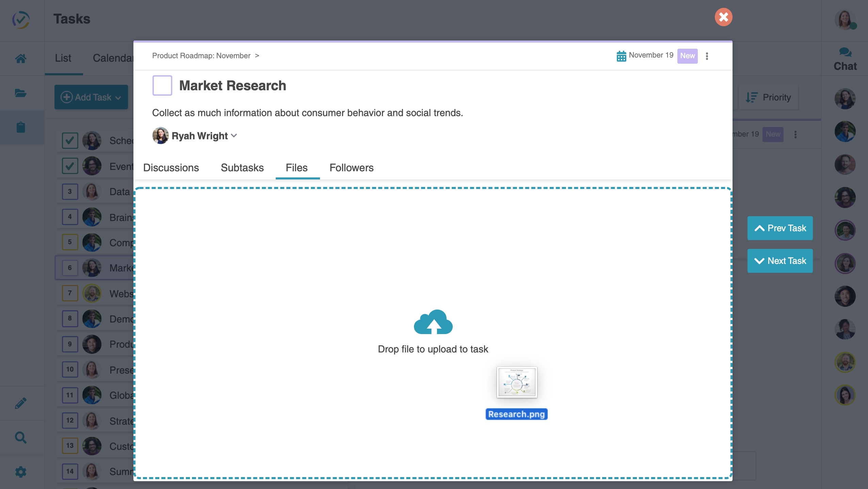Click the current user profile avatar
Viewport: 868px width, 489px height.
845,20
